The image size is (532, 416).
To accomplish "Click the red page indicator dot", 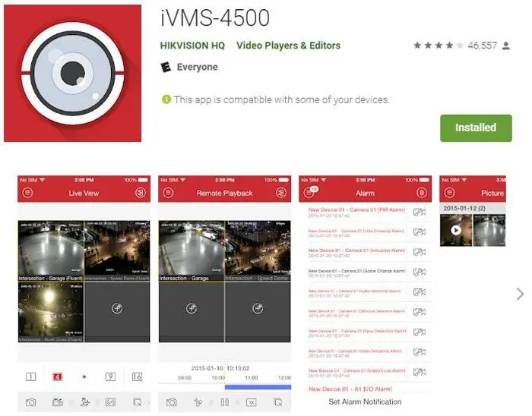I will 84,377.
